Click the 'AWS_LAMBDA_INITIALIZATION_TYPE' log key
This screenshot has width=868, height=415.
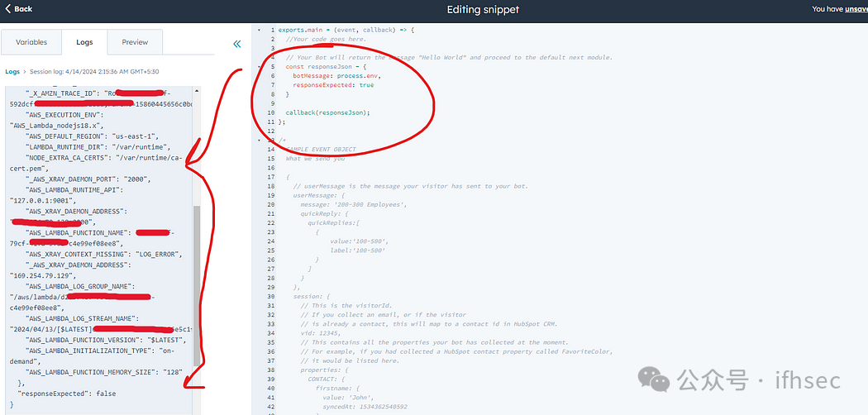click(x=90, y=352)
